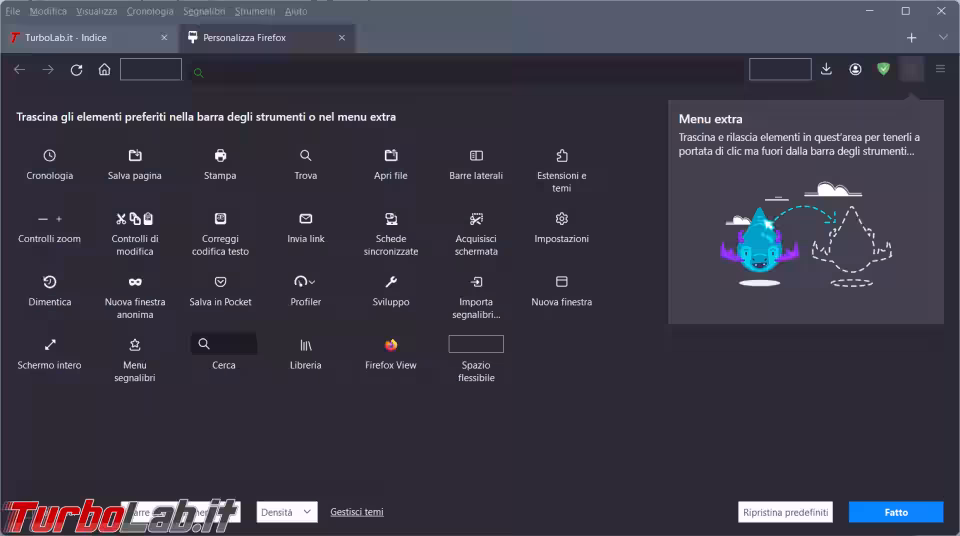Click the Sviluppo wrench icon
Image resolution: width=960 pixels, height=536 pixels.
tap(391, 282)
